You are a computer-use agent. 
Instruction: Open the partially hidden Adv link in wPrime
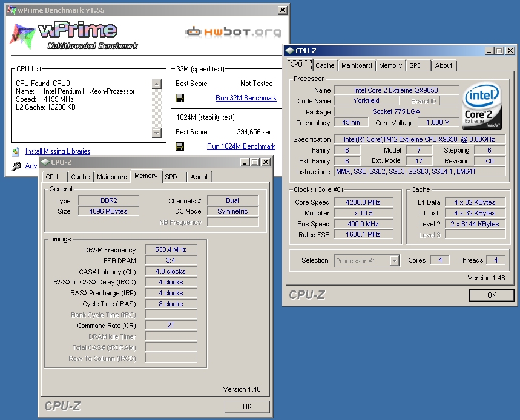[31, 166]
